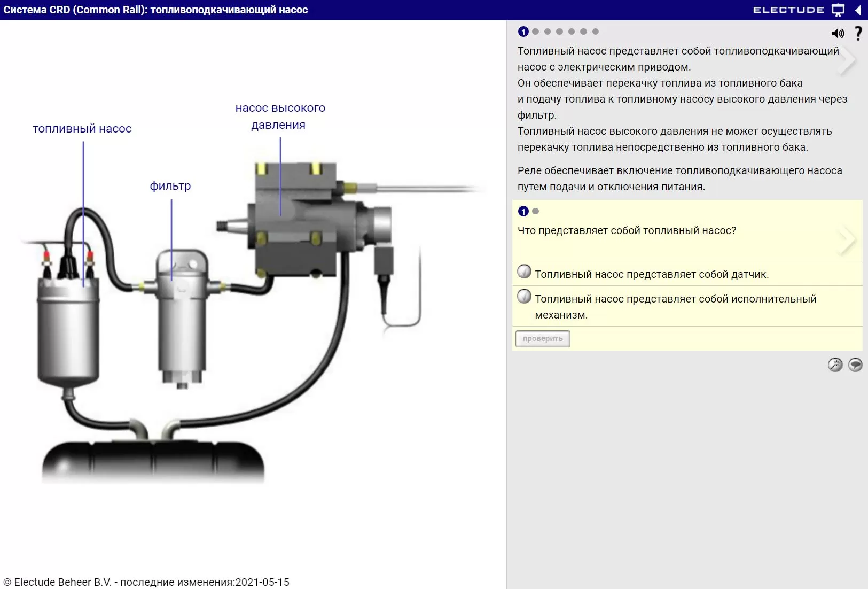This screenshot has height=589, width=868.
Task: Click the фильтр label in diagram
Action: 170,186
